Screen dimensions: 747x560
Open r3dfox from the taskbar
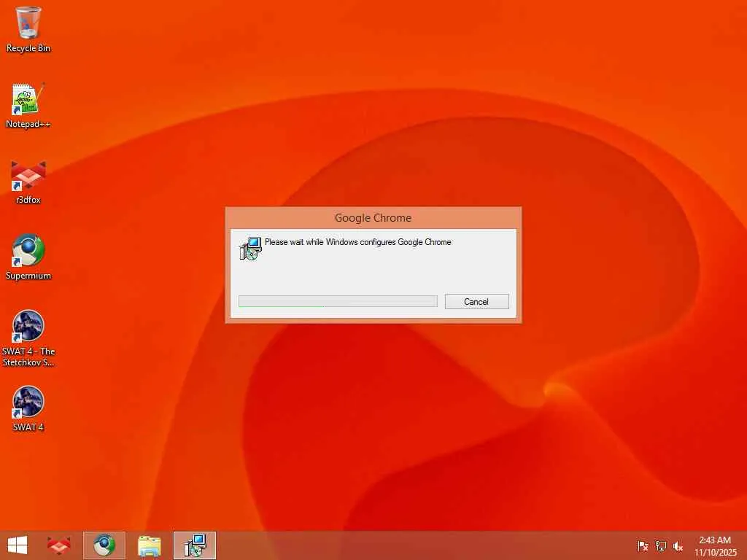(58, 545)
